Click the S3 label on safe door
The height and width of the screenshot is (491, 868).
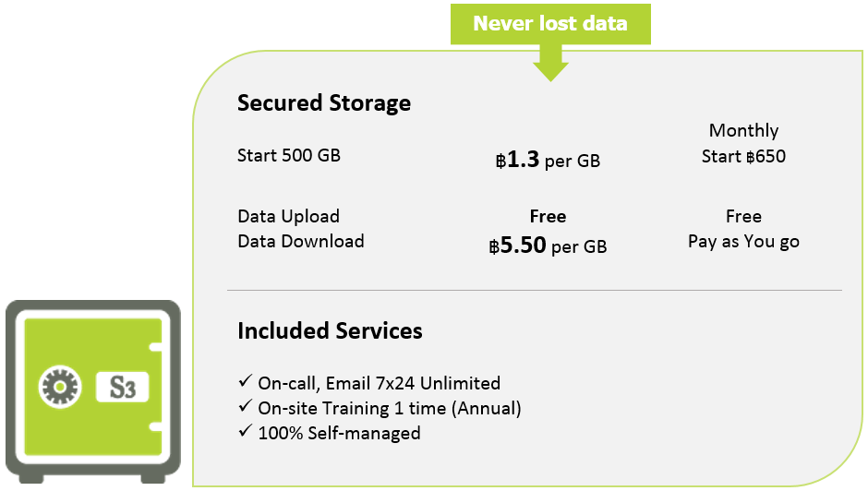pos(122,387)
